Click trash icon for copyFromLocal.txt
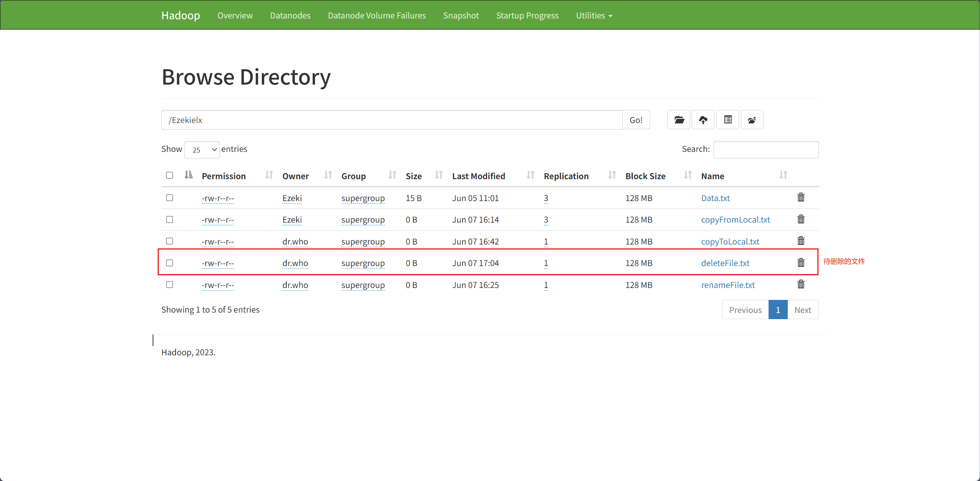The image size is (980, 481). click(801, 219)
